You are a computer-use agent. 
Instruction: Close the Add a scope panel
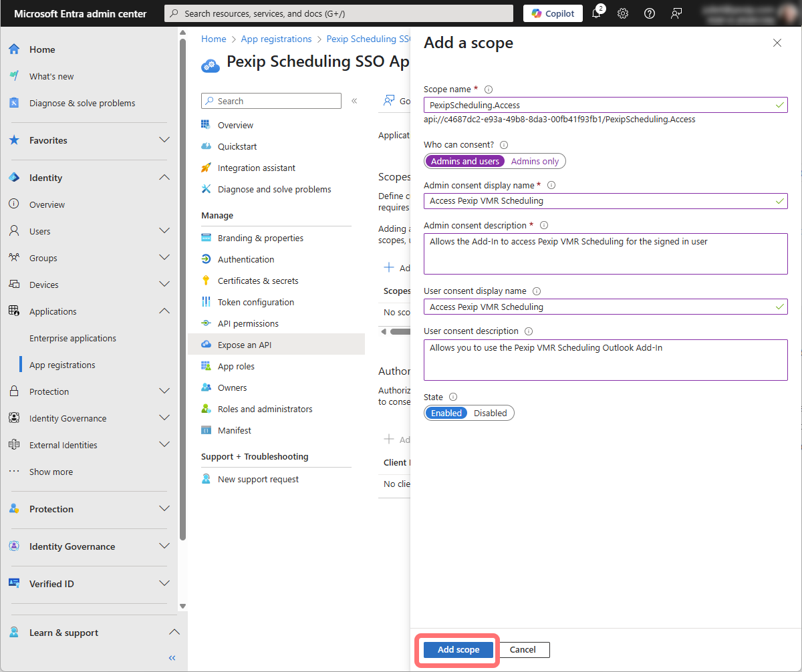pyautogui.click(x=777, y=43)
